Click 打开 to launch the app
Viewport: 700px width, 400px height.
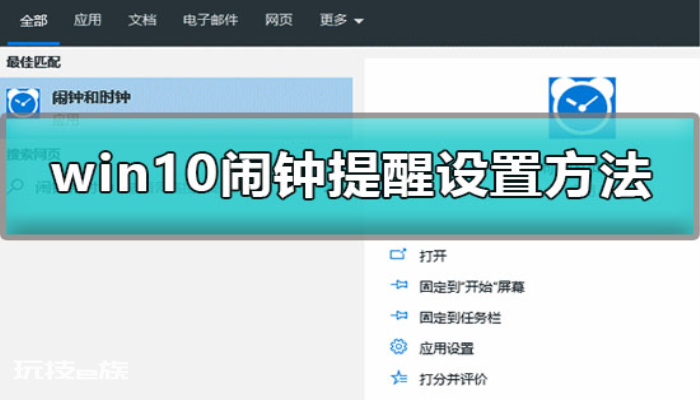click(433, 256)
